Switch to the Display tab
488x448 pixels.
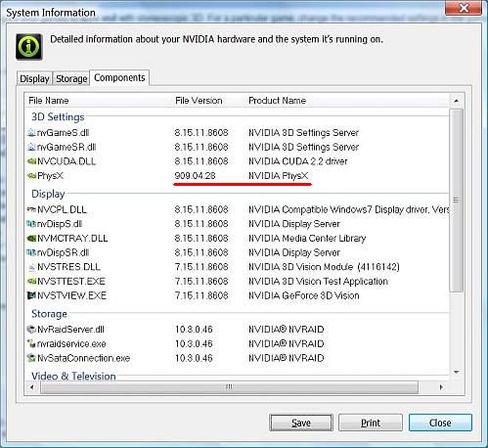coord(34,78)
